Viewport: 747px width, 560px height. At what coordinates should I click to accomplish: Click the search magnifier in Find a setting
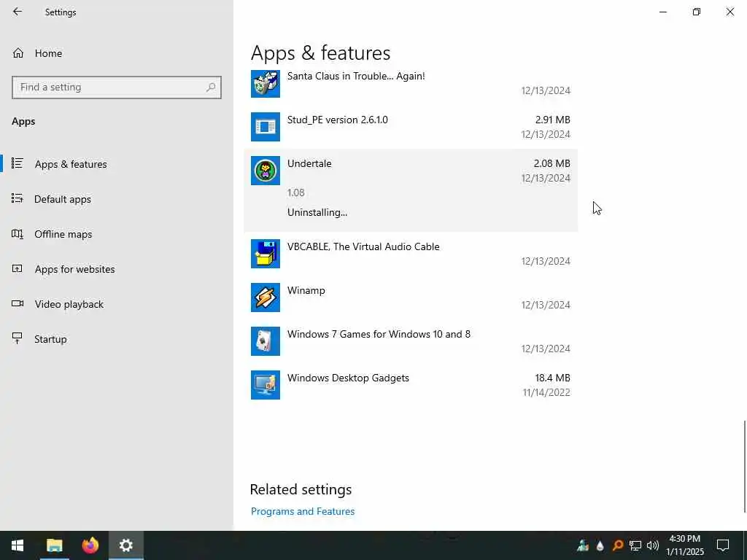211,87
